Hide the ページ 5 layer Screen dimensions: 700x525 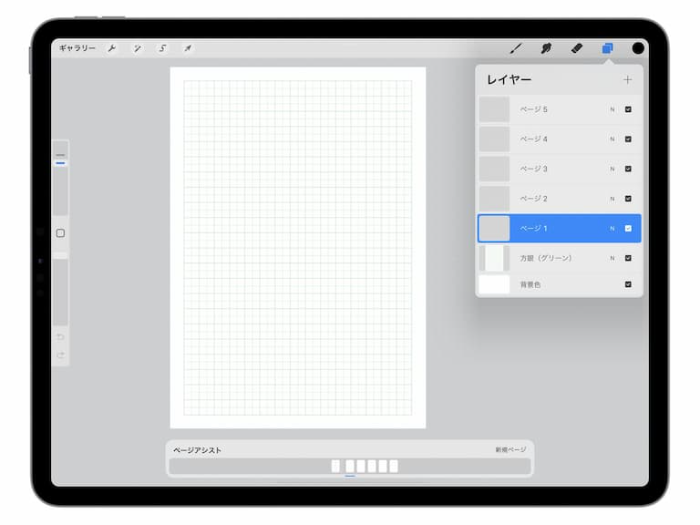click(x=628, y=109)
